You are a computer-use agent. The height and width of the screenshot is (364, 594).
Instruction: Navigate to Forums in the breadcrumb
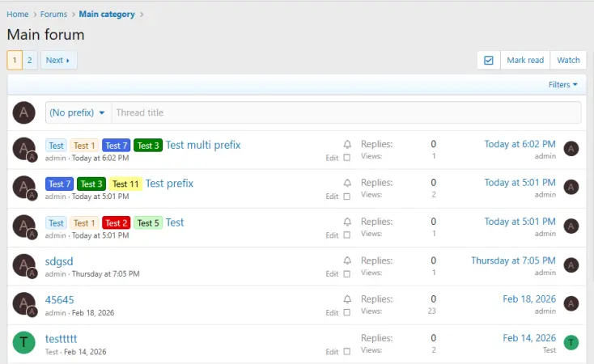pyautogui.click(x=54, y=15)
